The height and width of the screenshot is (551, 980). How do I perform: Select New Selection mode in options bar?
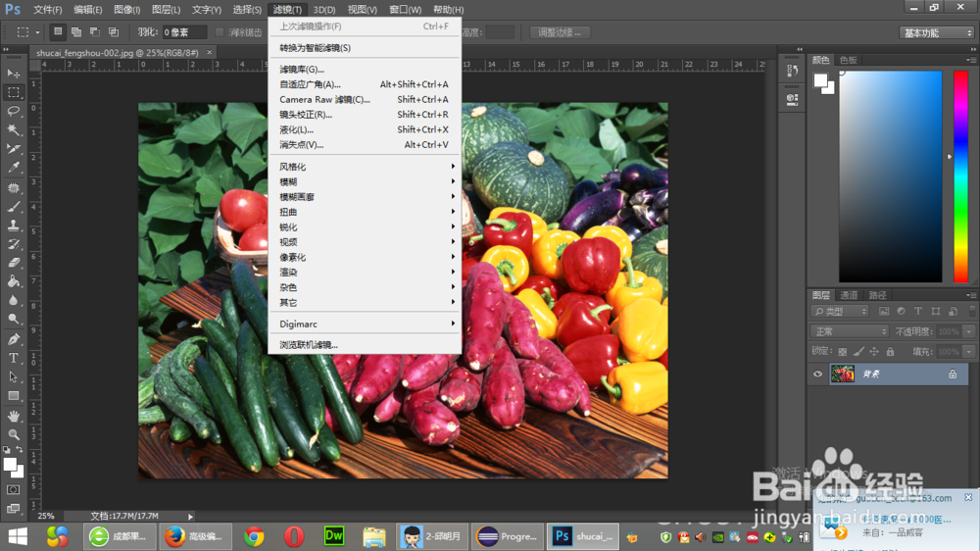[x=58, y=32]
